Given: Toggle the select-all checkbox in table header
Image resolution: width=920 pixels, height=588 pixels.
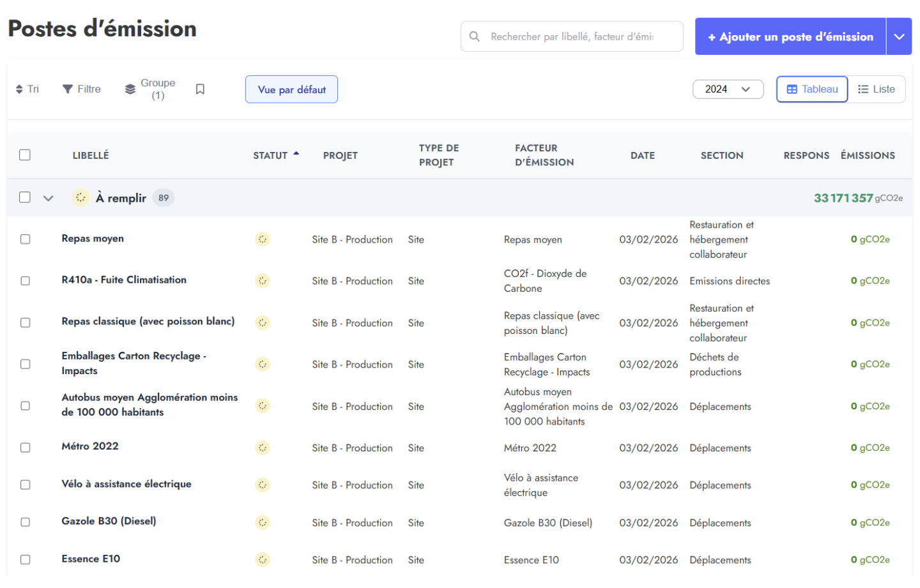Looking at the screenshot, I should point(25,155).
